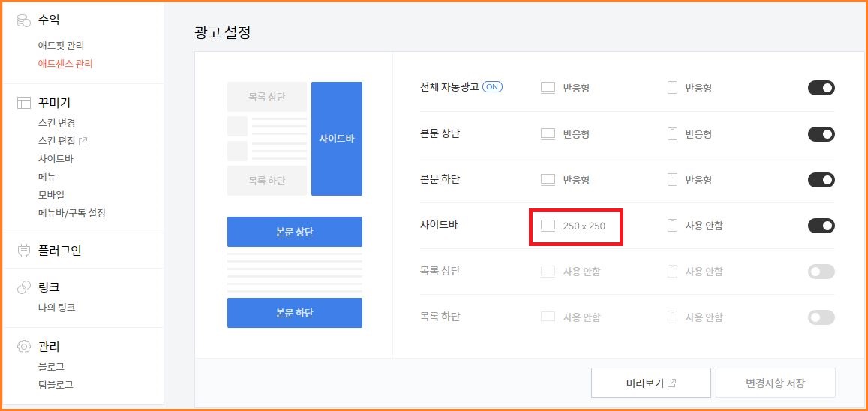
Task: Click the blue 본문 하단 block in preview
Action: coord(295,313)
